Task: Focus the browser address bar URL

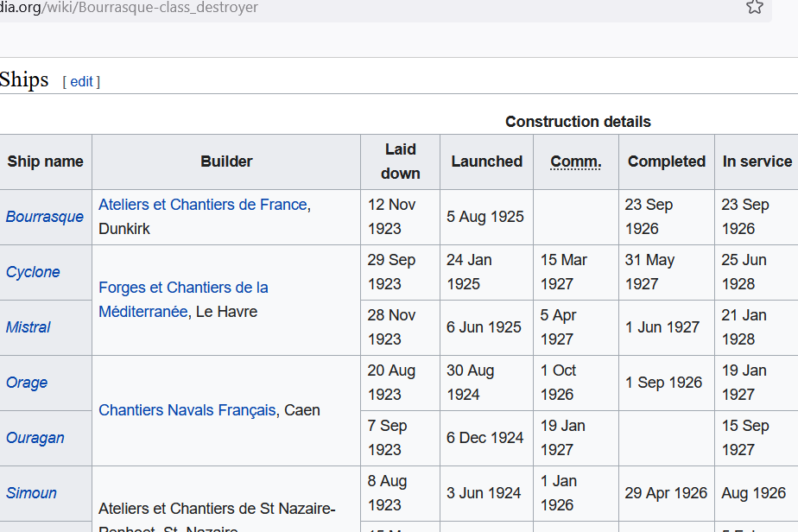Action: [129, 8]
